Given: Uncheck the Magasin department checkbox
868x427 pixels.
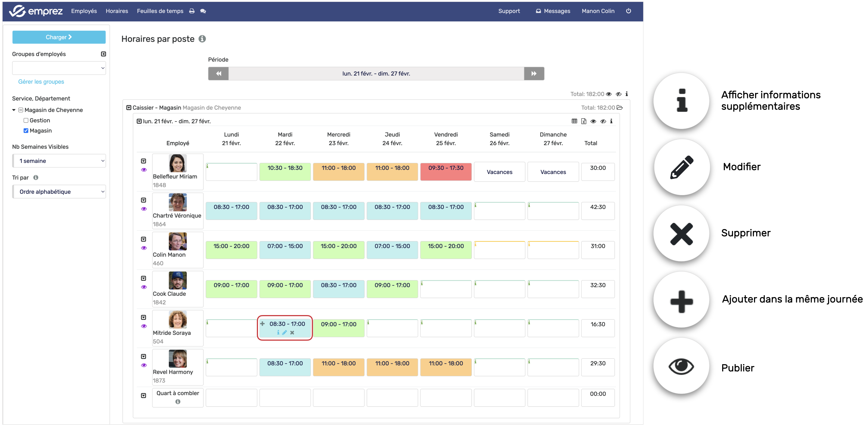Looking at the screenshot, I should [26, 130].
